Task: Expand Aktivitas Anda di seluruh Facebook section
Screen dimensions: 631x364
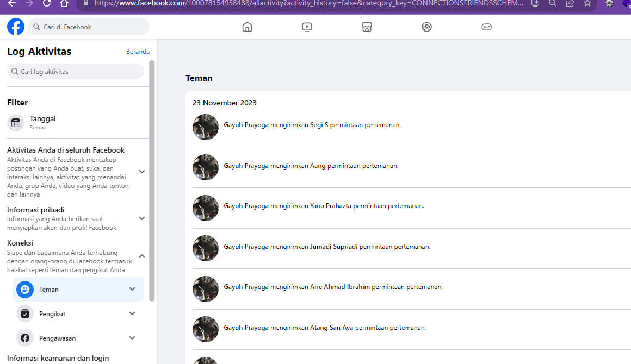Action: (141, 172)
